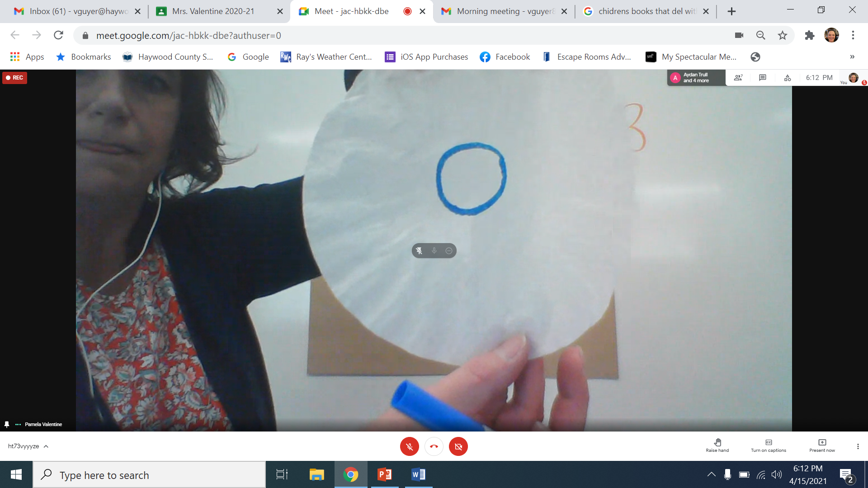Viewport: 868px width, 488px height.
Task: Click remove participant icon in video overlay
Action: click(449, 251)
